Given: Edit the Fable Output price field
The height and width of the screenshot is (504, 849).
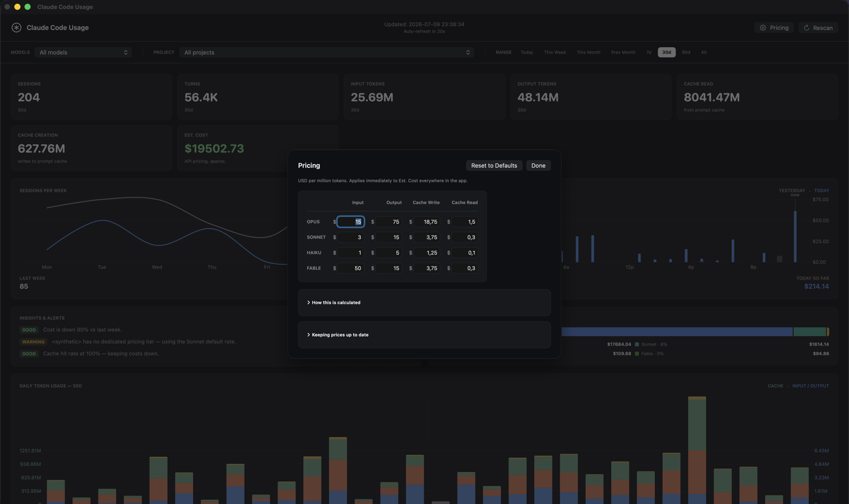Looking at the screenshot, I should point(388,268).
